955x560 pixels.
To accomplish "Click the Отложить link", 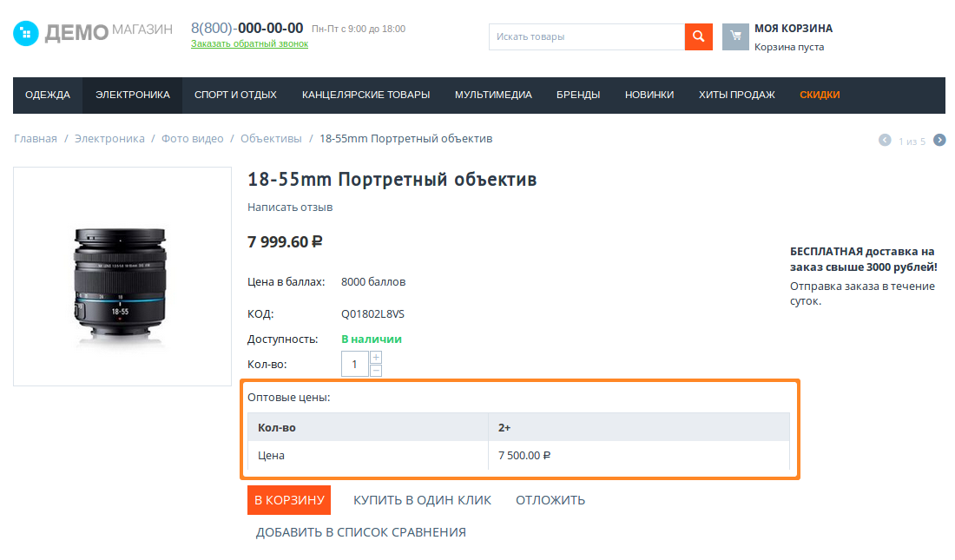I will click(x=550, y=500).
